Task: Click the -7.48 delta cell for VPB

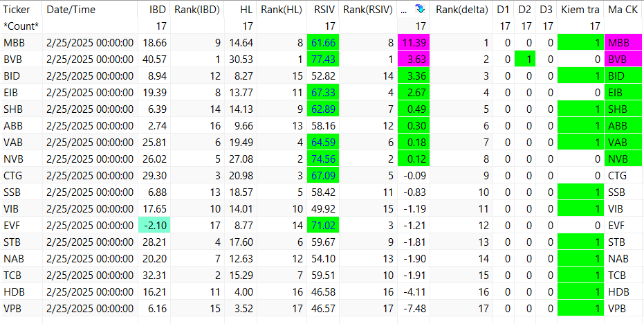Action: 413,308
